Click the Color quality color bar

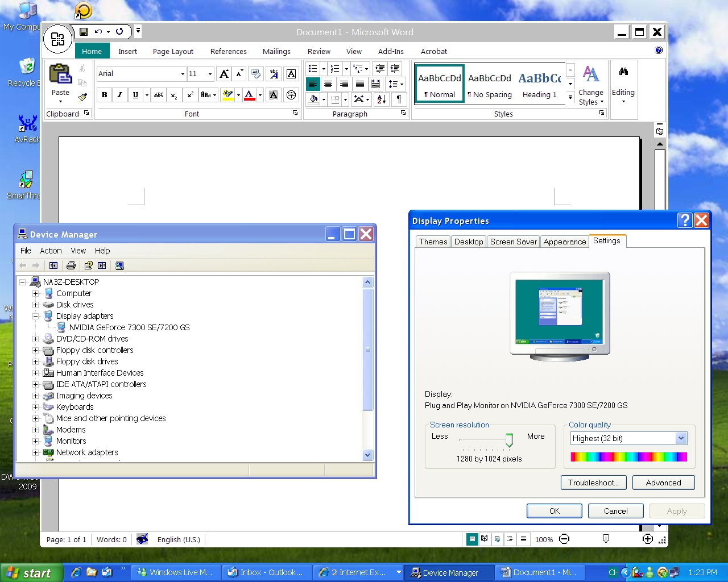(628, 457)
